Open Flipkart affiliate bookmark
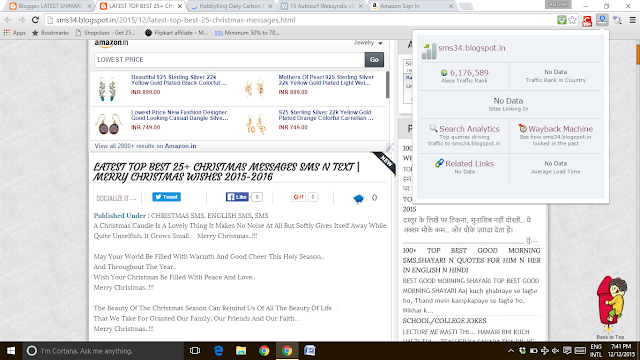 (177, 33)
